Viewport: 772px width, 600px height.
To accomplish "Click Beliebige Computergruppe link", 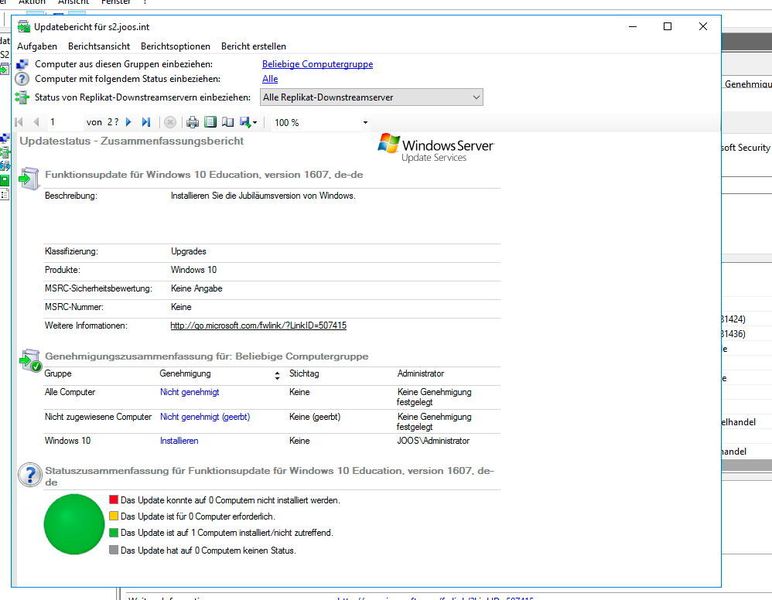I will click(x=318, y=64).
